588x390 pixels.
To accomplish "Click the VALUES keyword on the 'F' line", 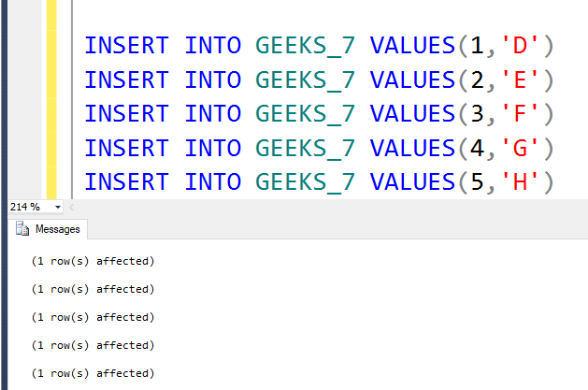I will point(409,112).
